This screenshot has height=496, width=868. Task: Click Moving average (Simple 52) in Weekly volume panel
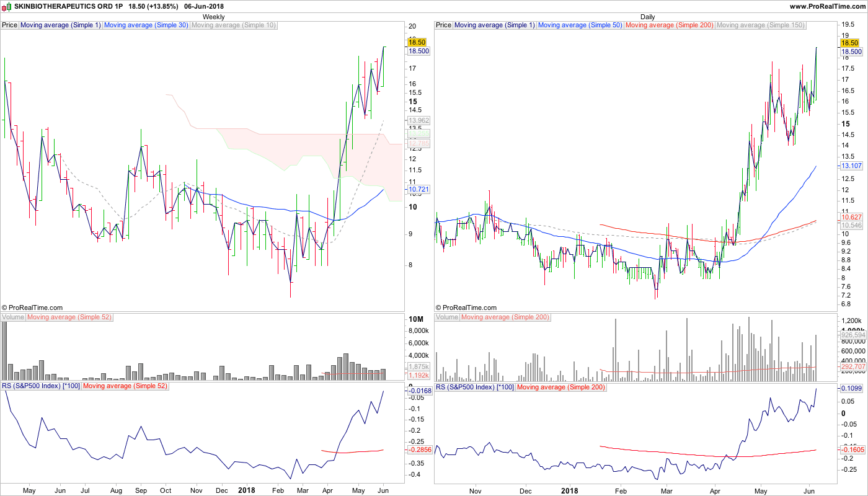pyautogui.click(x=69, y=317)
